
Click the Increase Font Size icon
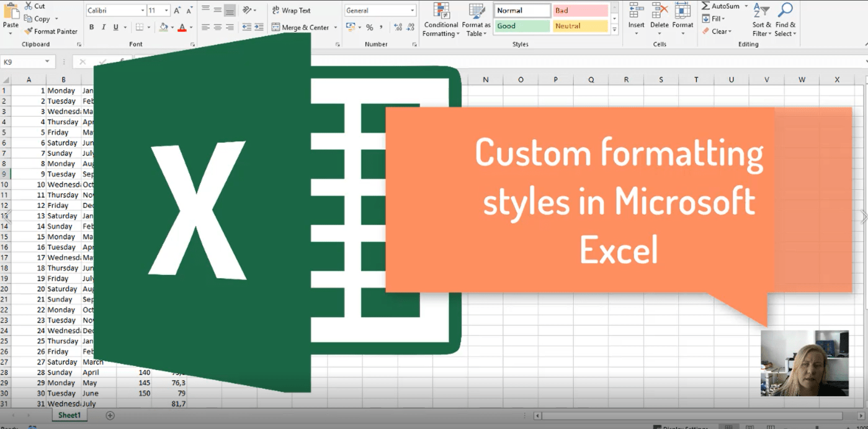coord(177,11)
